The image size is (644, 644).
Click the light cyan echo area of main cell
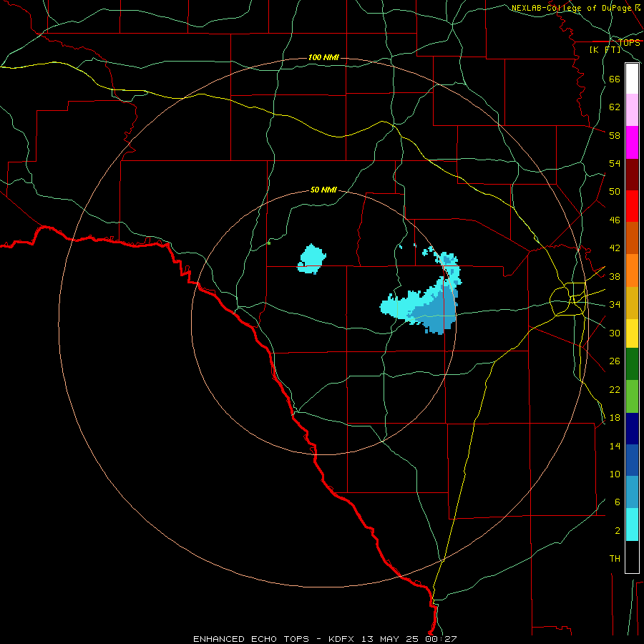point(404,306)
